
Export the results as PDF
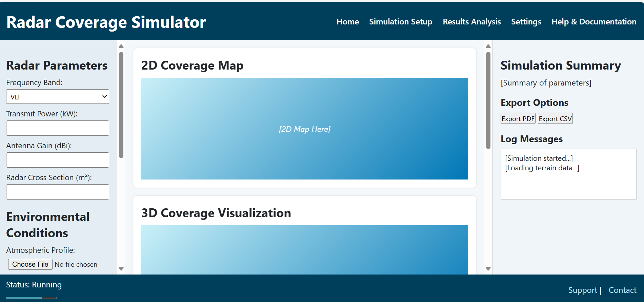coord(518,118)
